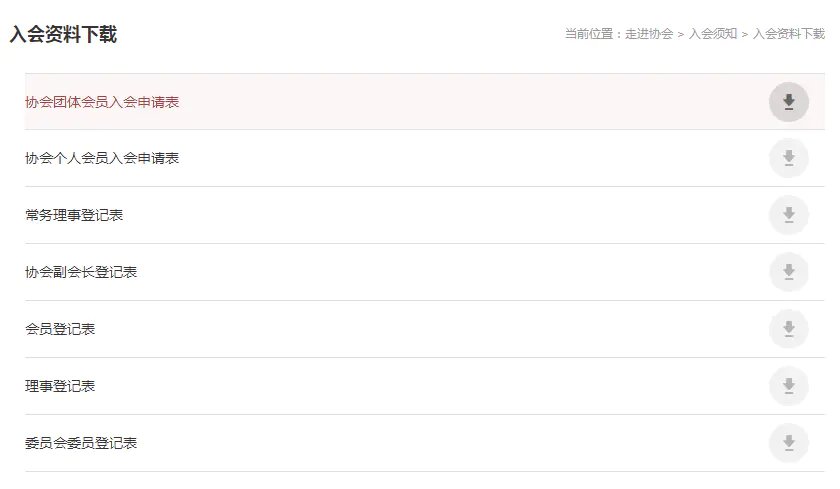Download the 常务理事登记表 file icon
Screen dimensions: 840x489
pyautogui.click(x=789, y=215)
